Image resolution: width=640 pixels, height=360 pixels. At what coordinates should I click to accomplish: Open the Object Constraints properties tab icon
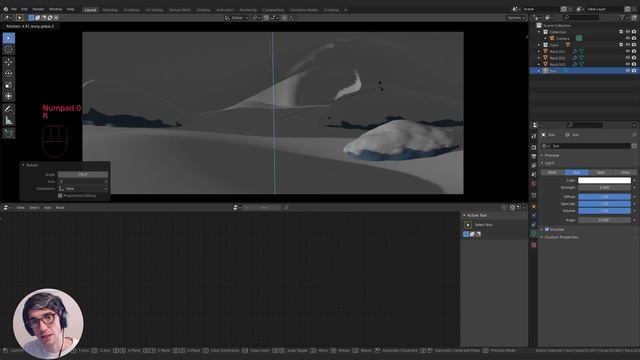tap(533, 225)
